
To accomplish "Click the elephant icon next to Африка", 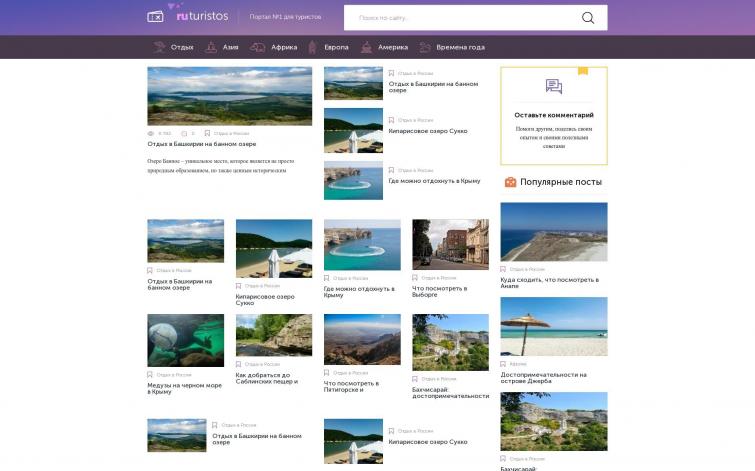I will (258, 47).
